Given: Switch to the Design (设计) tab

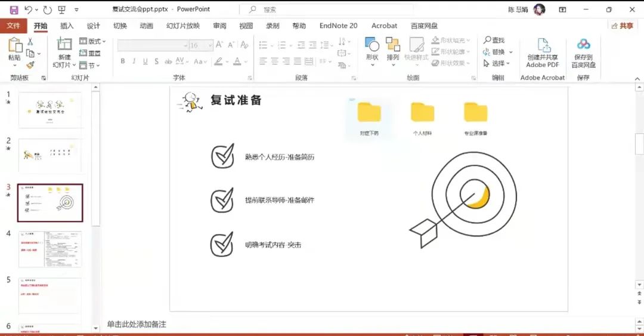Looking at the screenshot, I should 93,26.
